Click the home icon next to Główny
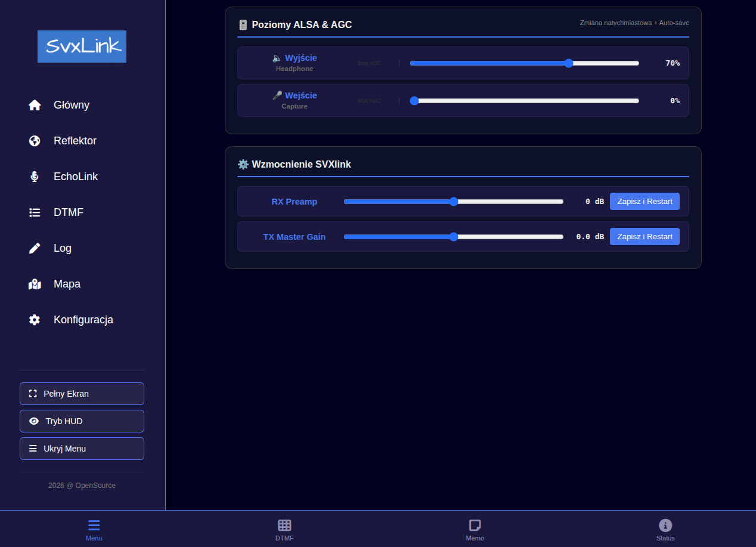 [x=35, y=105]
